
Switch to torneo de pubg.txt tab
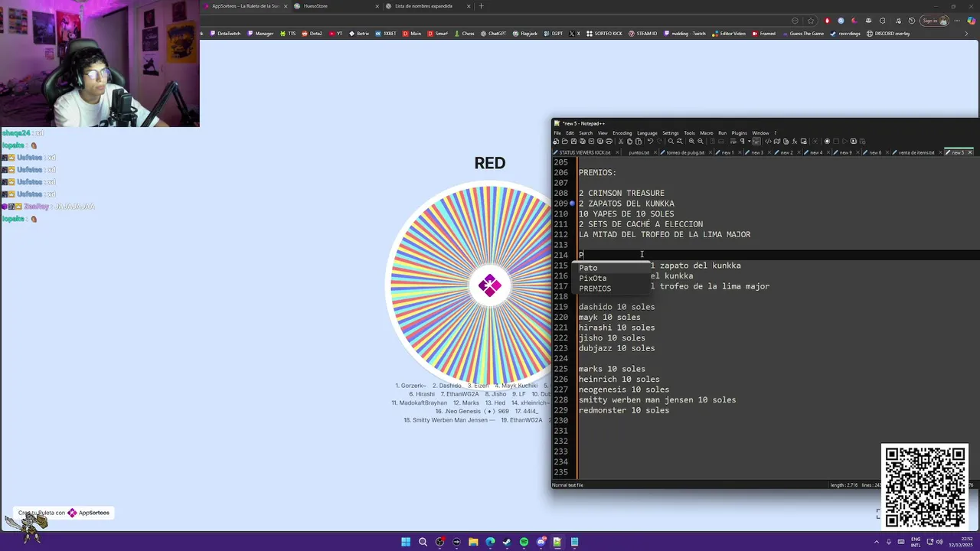pyautogui.click(x=686, y=152)
